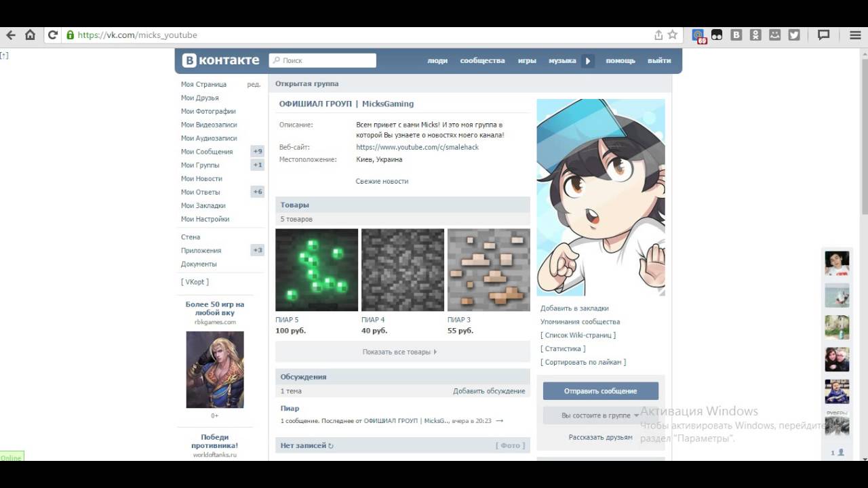
Task: Click the +6 answers counter
Action: click(258, 192)
